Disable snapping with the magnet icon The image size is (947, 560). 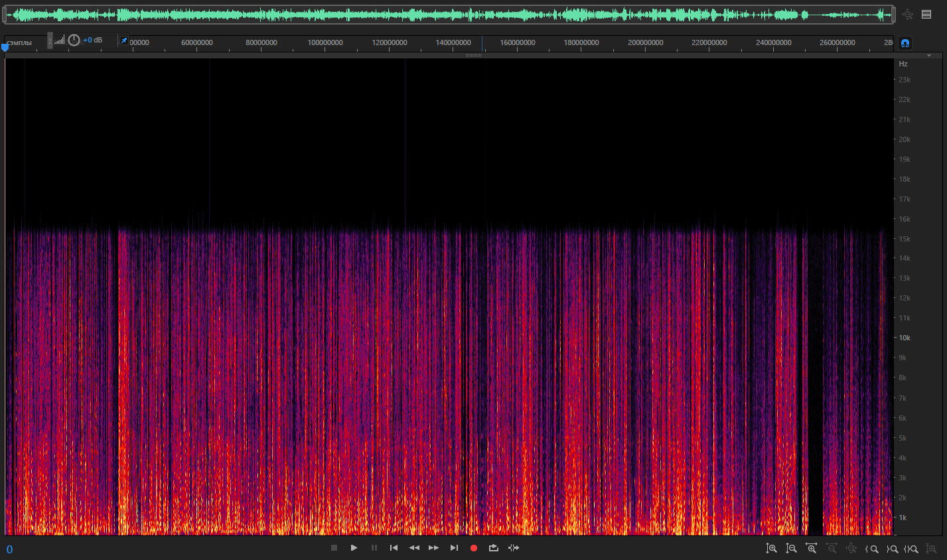905,43
